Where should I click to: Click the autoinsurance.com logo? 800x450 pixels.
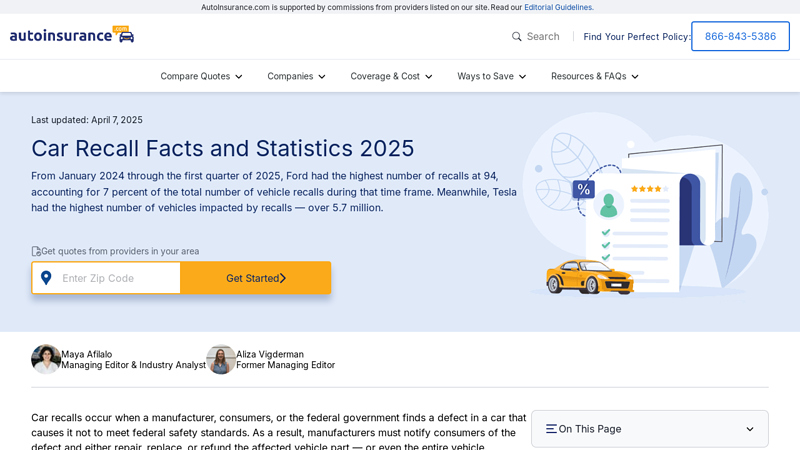coord(72,35)
